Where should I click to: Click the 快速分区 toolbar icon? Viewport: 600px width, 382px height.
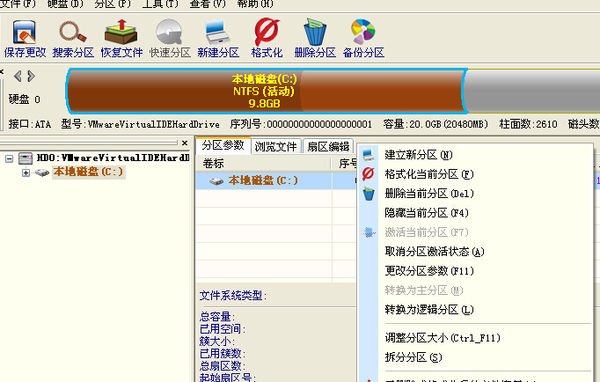(x=170, y=39)
